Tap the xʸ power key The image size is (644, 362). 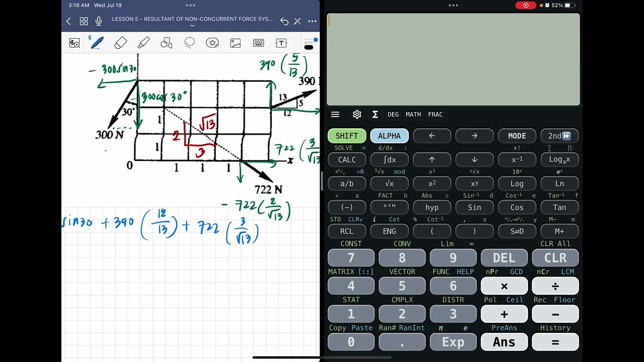coord(474,184)
